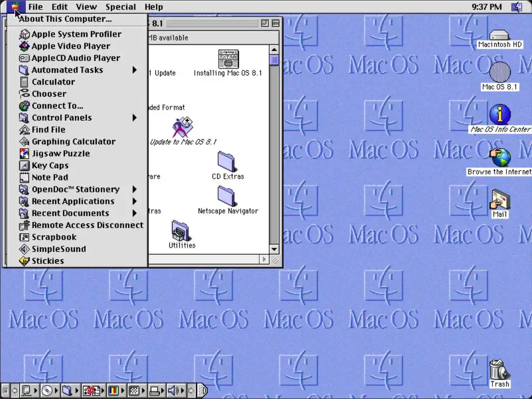Image resolution: width=532 pixels, height=399 pixels.
Task: Launch Apple Video Player
Action: coord(77,46)
